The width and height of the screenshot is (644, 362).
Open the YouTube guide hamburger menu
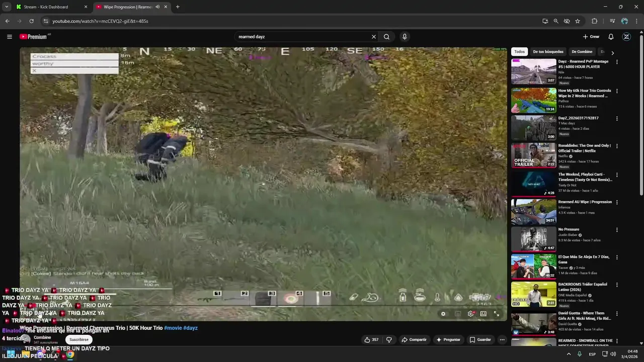click(9, 37)
